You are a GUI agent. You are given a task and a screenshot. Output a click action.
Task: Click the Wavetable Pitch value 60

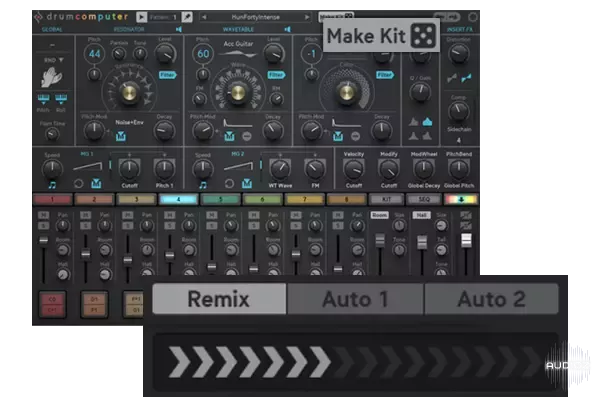click(x=203, y=54)
